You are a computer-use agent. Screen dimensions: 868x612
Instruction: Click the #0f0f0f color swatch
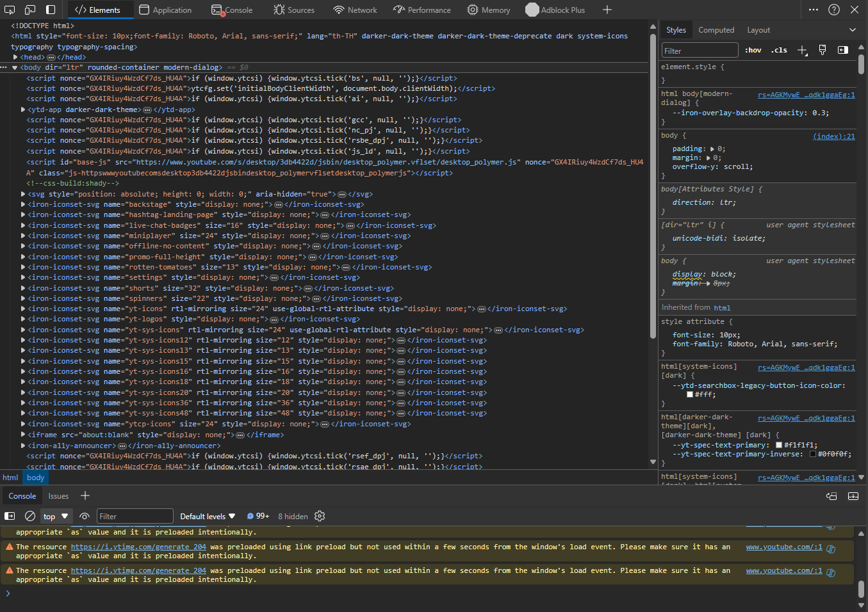click(x=813, y=454)
